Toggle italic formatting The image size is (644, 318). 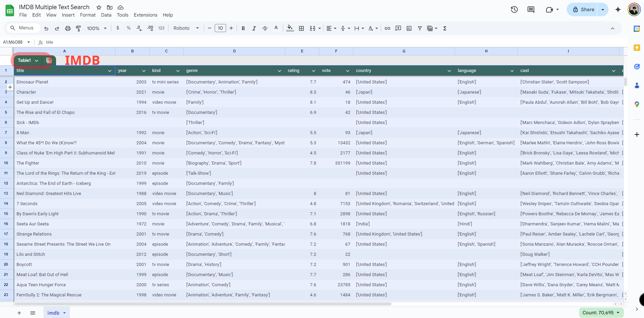[254, 28]
